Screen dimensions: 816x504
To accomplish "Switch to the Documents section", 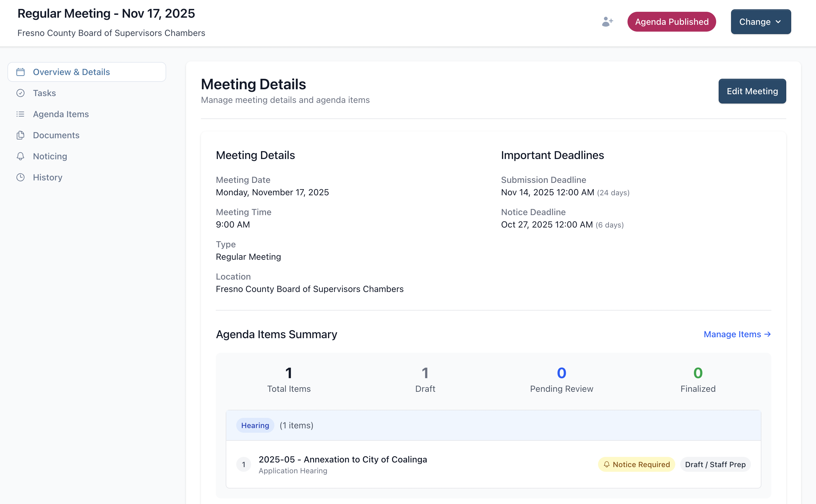I will click(56, 135).
